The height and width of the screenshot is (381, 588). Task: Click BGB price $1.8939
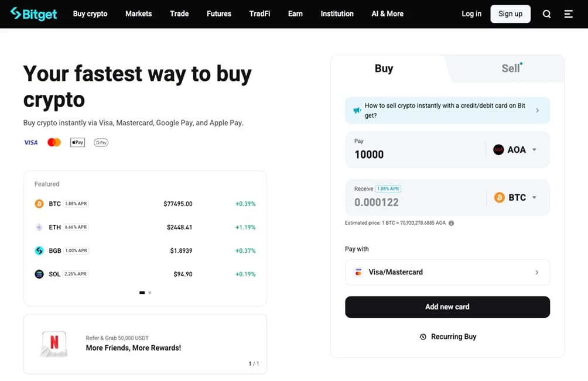(181, 250)
